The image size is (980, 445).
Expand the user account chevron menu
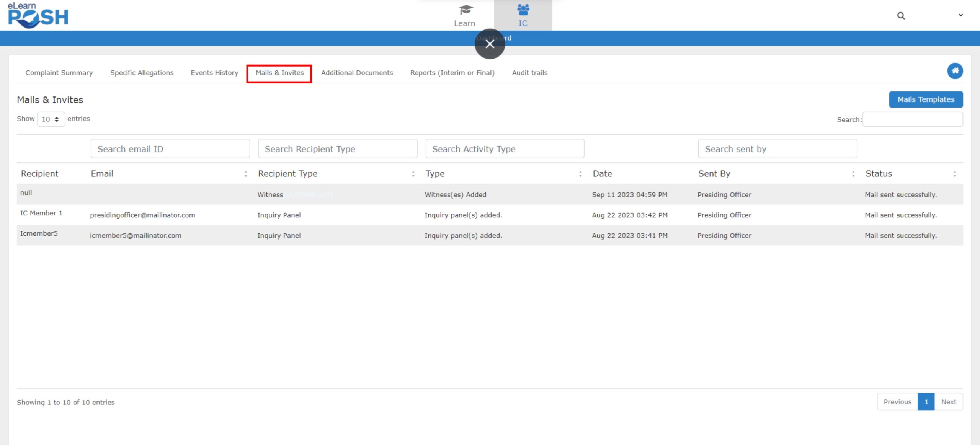[960, 15]
